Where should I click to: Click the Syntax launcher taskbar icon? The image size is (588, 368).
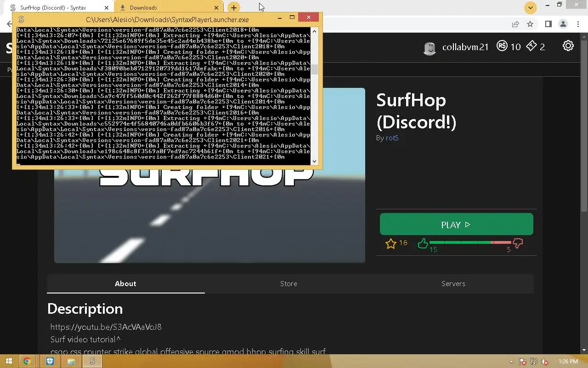coord(92,362)
